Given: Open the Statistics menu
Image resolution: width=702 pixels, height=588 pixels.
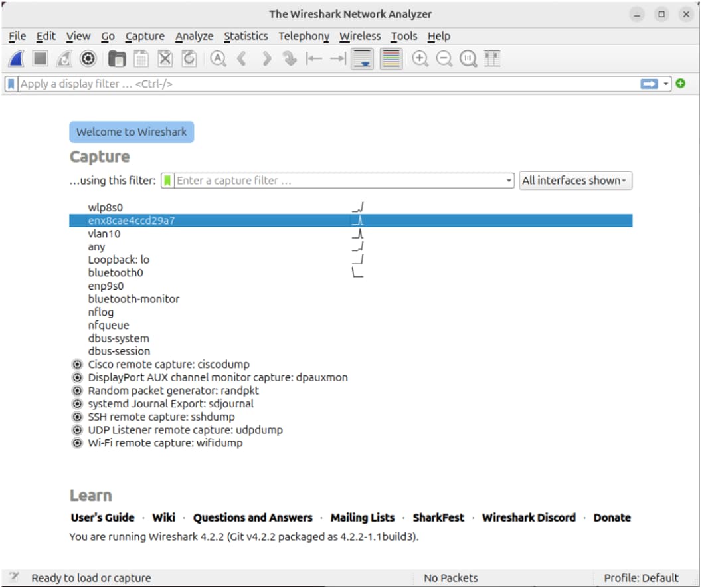Looking at the screenshot, I should pyautogui.click(x=246, y=36).
